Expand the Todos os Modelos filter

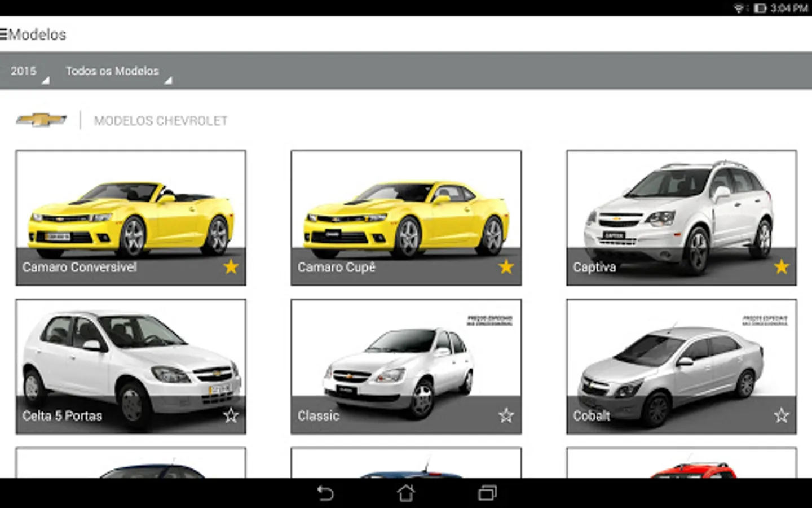tap(118, 72)
